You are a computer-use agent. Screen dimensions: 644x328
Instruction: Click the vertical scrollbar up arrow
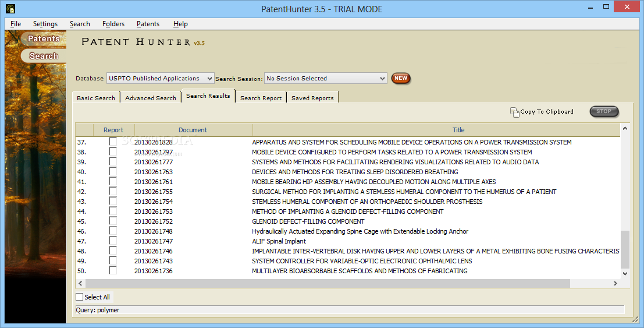coord(625,128)
